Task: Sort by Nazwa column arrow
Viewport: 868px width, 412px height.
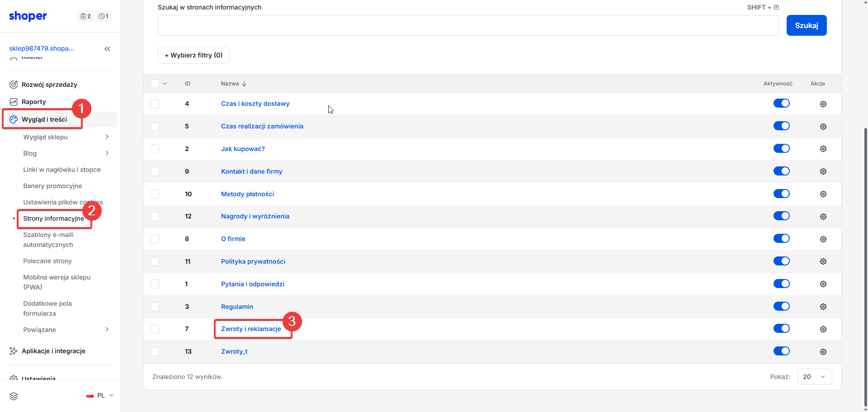Action: point(244,84)
